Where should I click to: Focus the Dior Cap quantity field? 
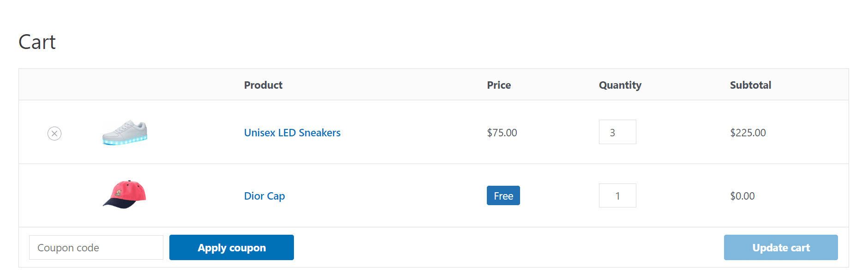click(x=617, y=195)
